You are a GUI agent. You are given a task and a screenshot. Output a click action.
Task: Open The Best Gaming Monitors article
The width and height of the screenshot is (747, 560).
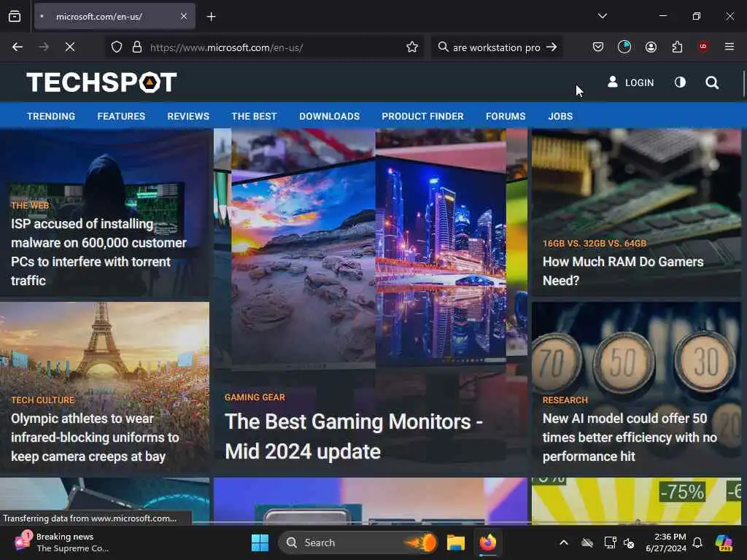(354, 436)
